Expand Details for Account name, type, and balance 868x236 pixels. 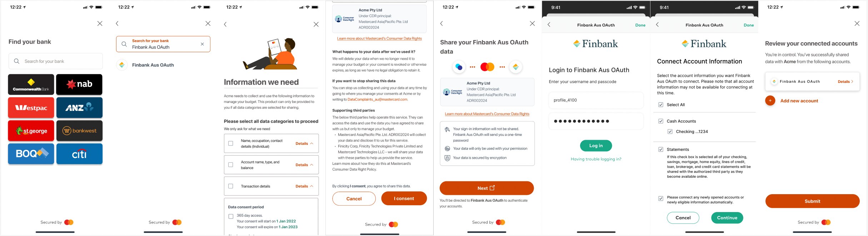click(x=302, y=165)
